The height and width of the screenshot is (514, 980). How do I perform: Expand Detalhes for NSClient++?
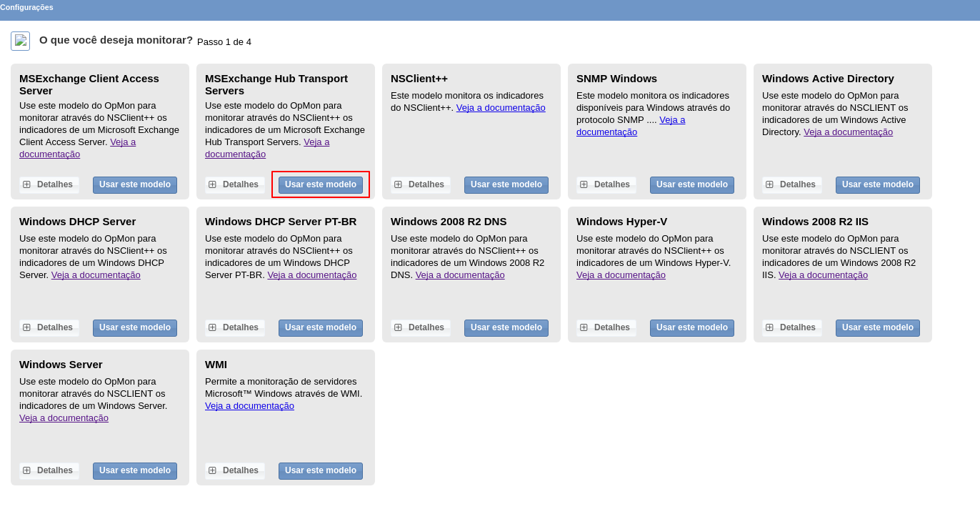tap(421, 185)
